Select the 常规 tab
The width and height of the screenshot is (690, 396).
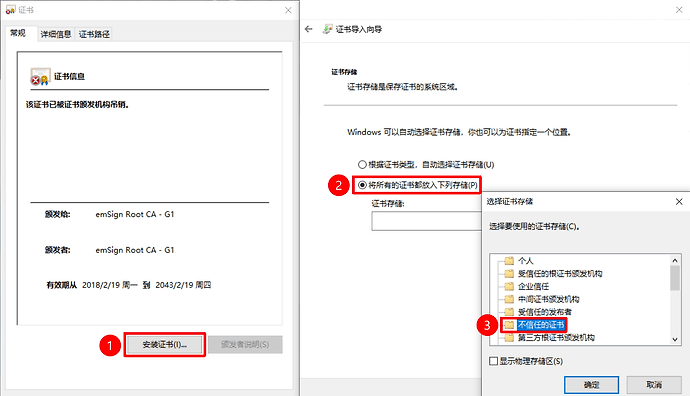[x=18, y=33]
